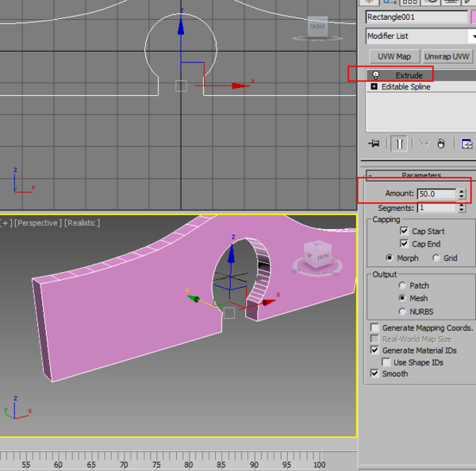
Task: Uncheck the Cap Start checkbox
Action: [404, 231]
